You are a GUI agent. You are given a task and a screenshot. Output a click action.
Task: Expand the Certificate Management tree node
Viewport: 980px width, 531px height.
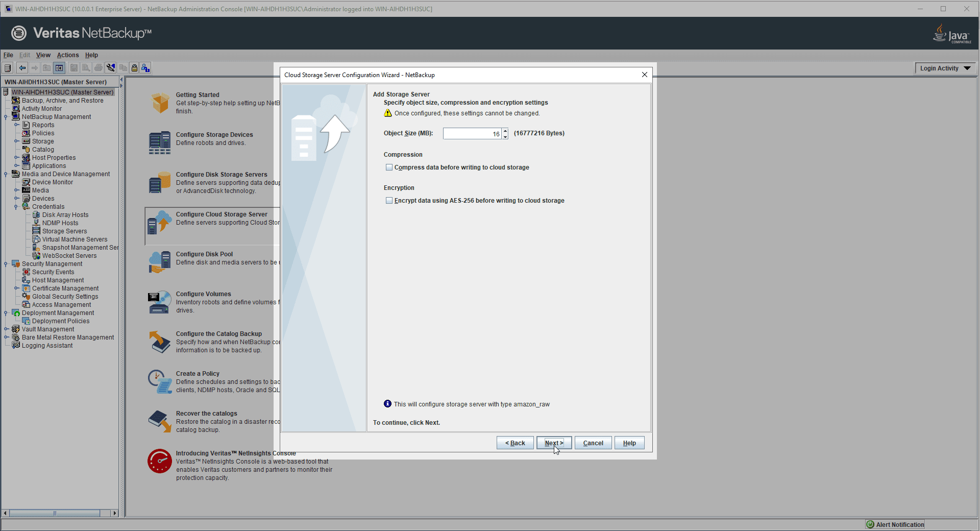pos(16,288)
